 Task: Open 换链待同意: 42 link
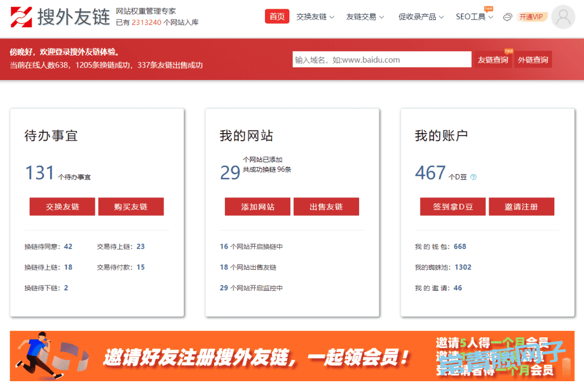point(49,247)
